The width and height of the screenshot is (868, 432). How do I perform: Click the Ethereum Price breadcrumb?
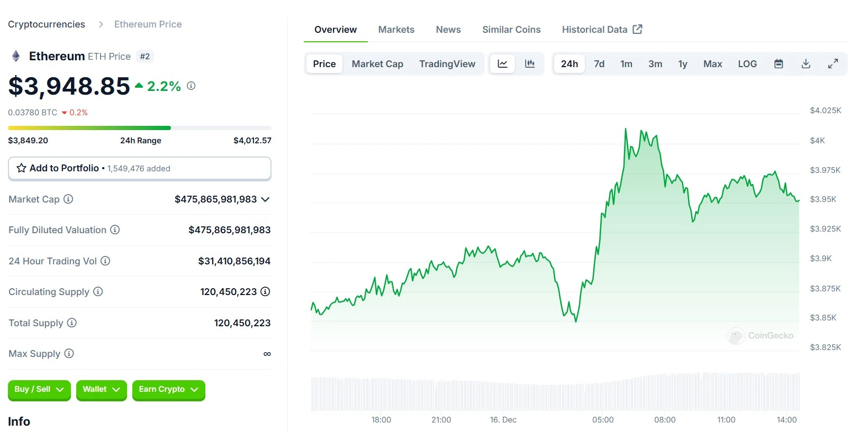click(x=148, y=24)
